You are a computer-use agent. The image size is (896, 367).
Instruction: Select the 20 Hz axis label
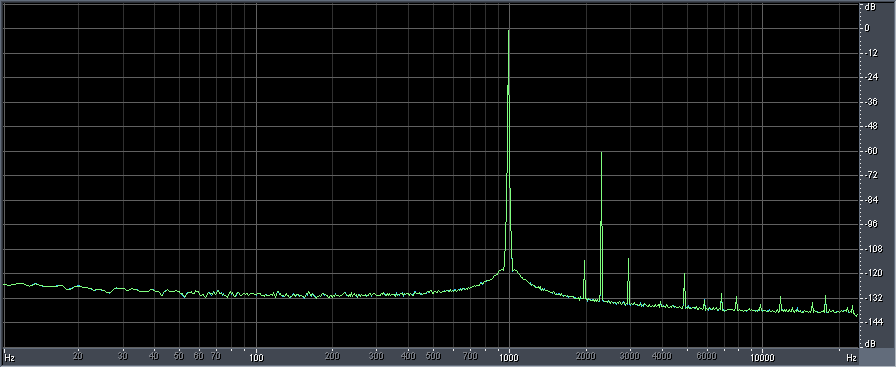(x=79, y=356)
